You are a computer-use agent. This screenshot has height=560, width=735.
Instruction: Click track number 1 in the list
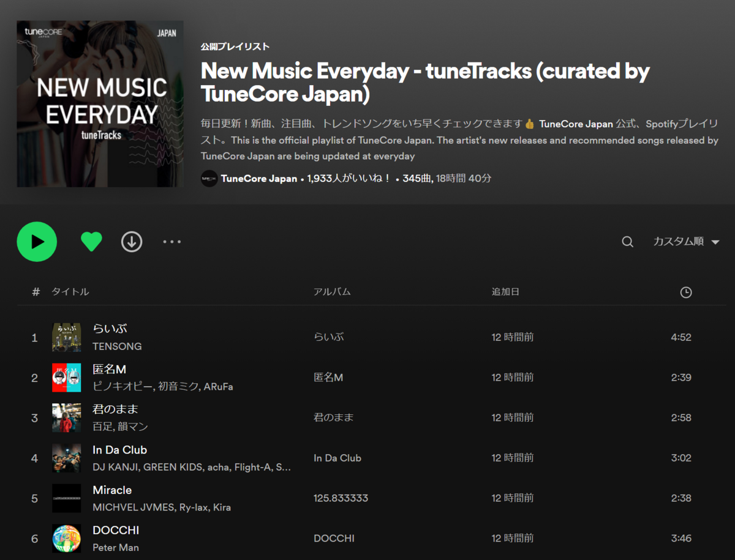[x=35, y=338]
